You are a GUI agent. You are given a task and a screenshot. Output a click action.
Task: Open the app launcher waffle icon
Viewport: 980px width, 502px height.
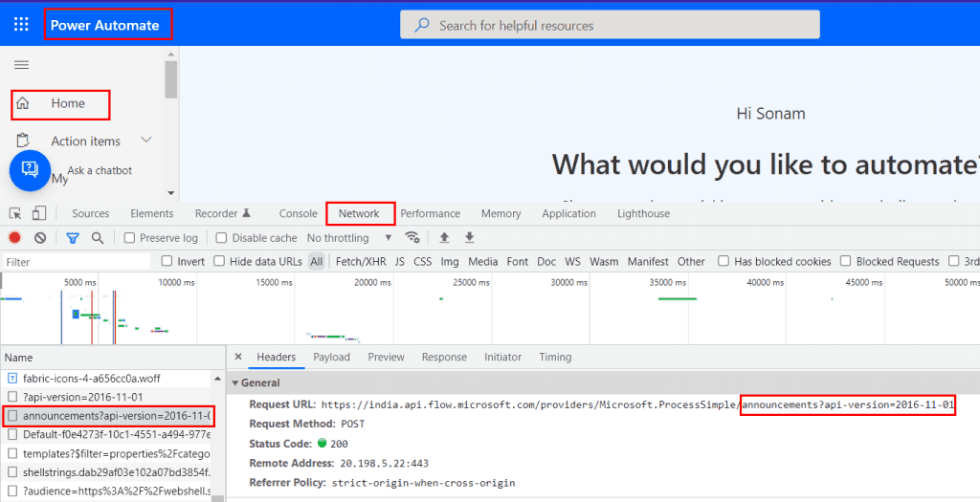pos(21,24)
